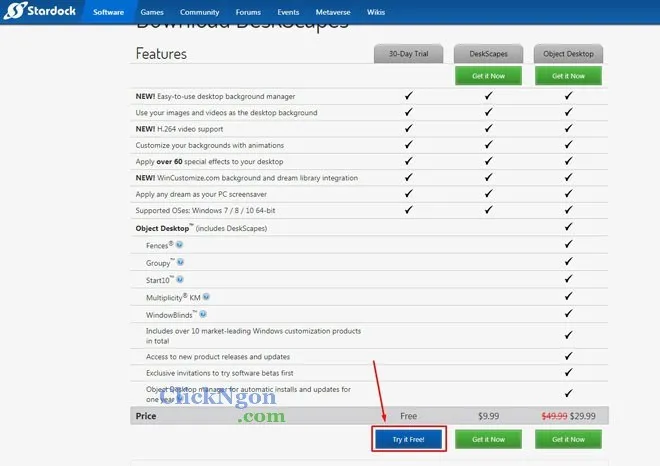660x466 pixels.
Task: Click the info icon next to Start10
Action: (x=181, y=279)
